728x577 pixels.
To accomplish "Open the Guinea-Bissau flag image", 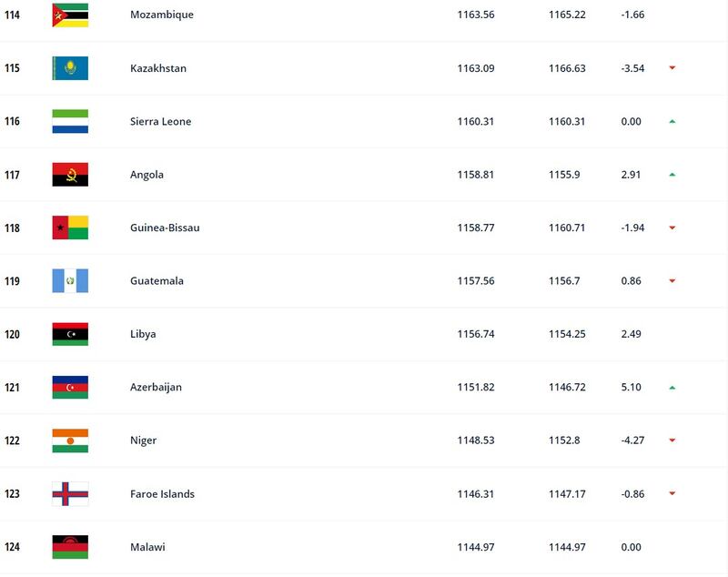I will [70, 228].
